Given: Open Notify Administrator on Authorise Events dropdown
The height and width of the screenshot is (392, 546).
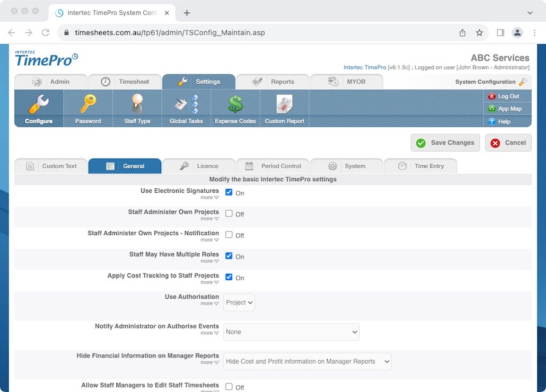Looking at the screenshot, I should [x=292, y=332].
